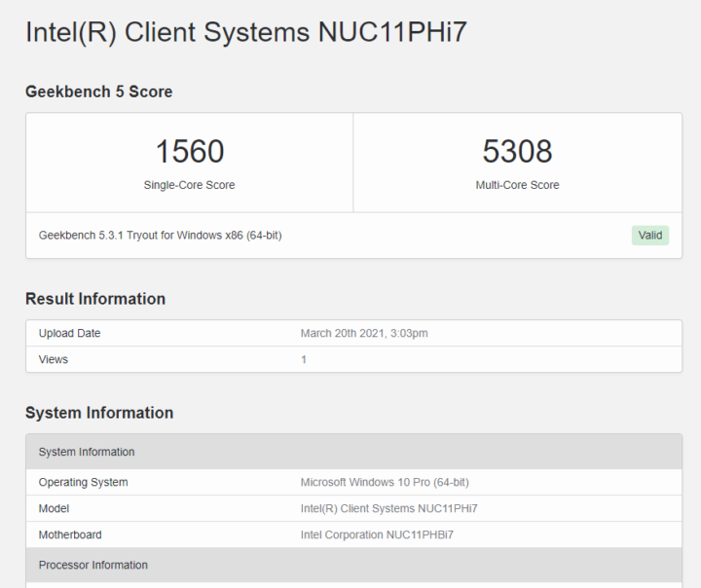Click the Operating System row label
The image size is (701, 588).
83,482
